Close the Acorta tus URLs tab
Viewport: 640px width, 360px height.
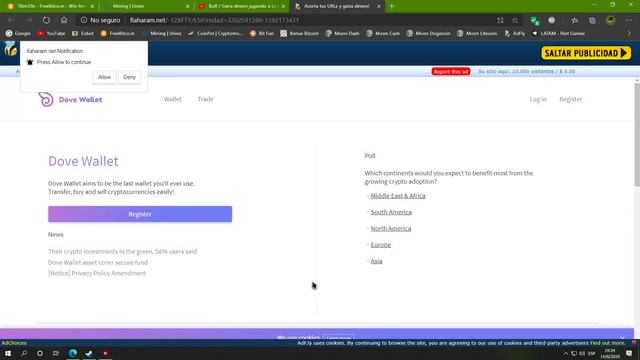[x=378, y=6]
